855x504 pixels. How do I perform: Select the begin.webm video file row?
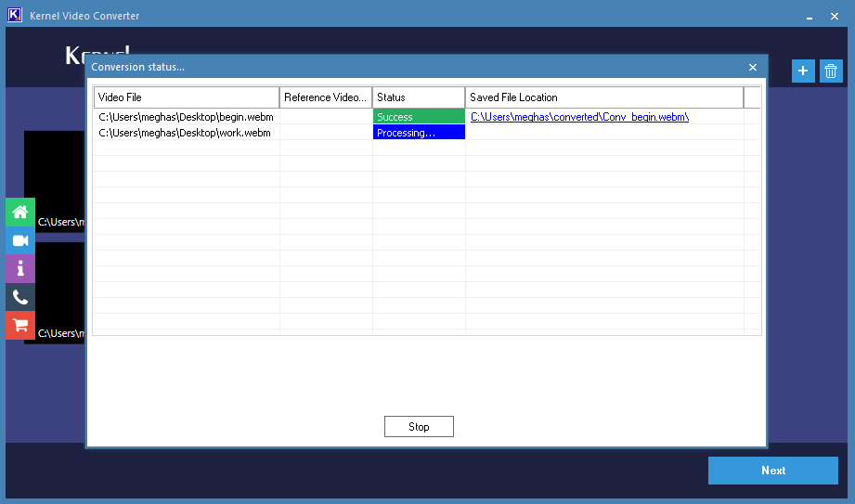click(x=427, y=117)
